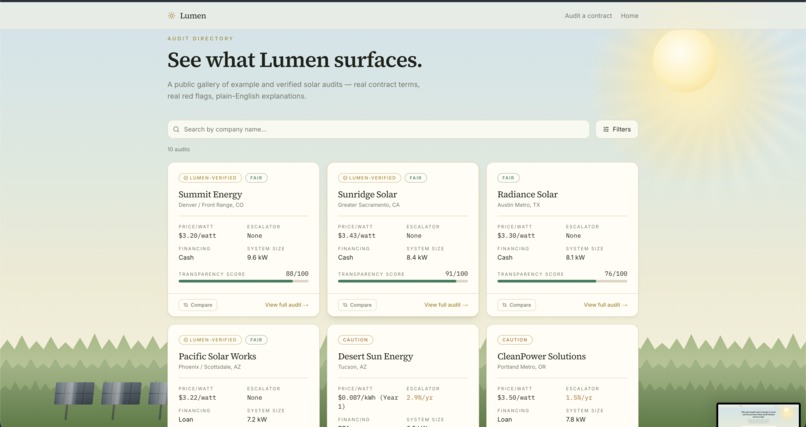Screen dimensions: 806x427
Task: Open the Filters button
Action: [x=616, y=129]
